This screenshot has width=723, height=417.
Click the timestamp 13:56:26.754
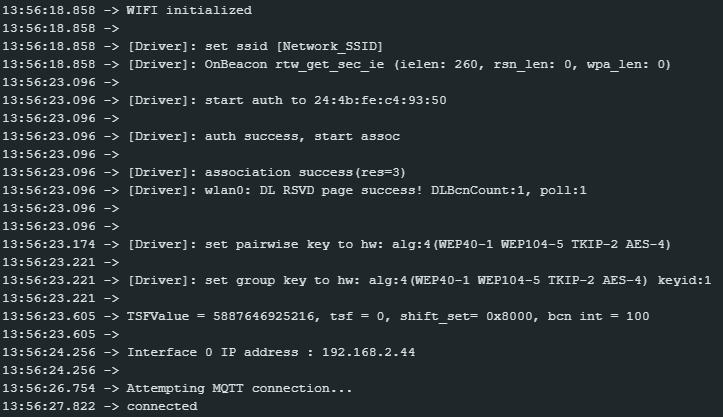pos(49,388)
